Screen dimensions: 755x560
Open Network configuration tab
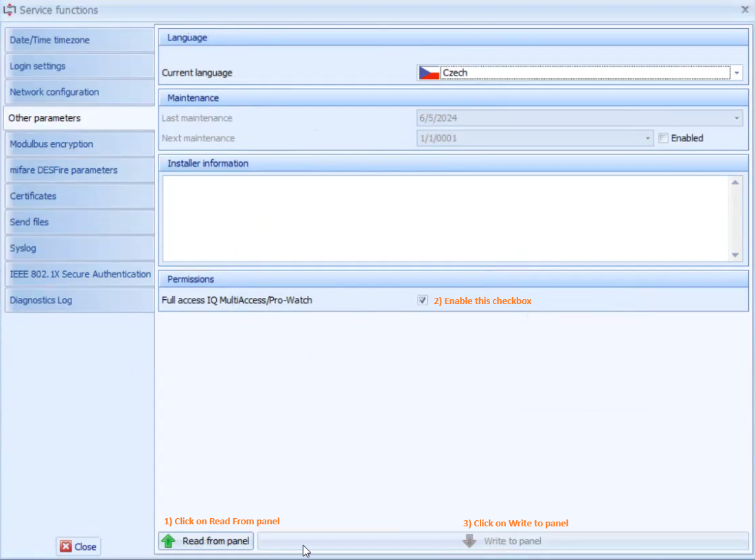tap(80, 92)
